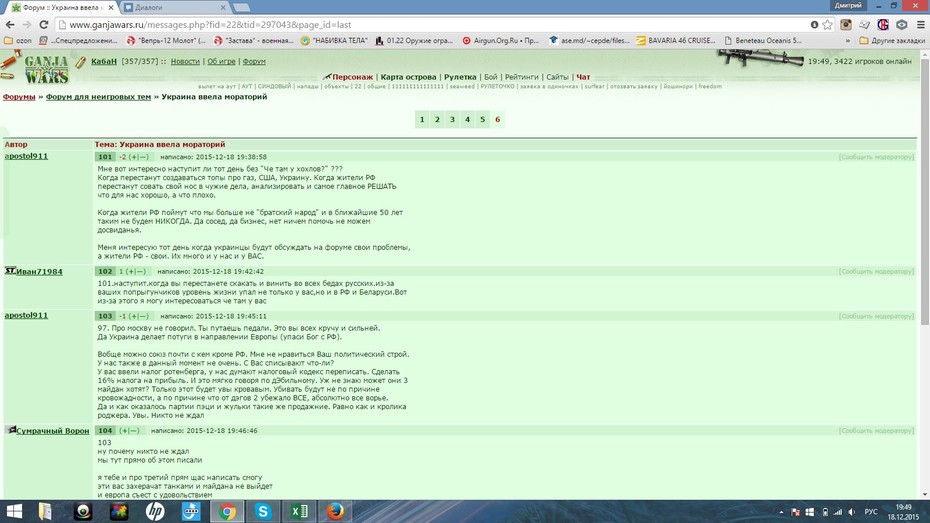Switch the input language РУС indicator
The width and height of the screenshot is (930, 523).
point(871,512)
